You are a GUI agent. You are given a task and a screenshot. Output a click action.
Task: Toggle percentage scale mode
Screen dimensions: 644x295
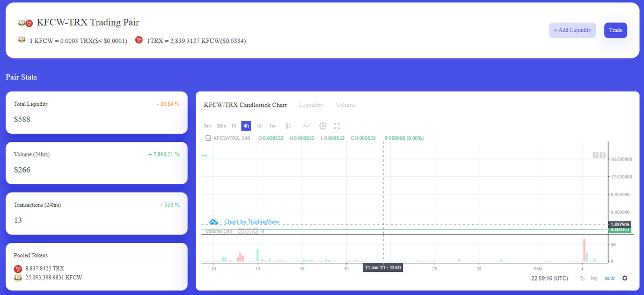[582, 278]
